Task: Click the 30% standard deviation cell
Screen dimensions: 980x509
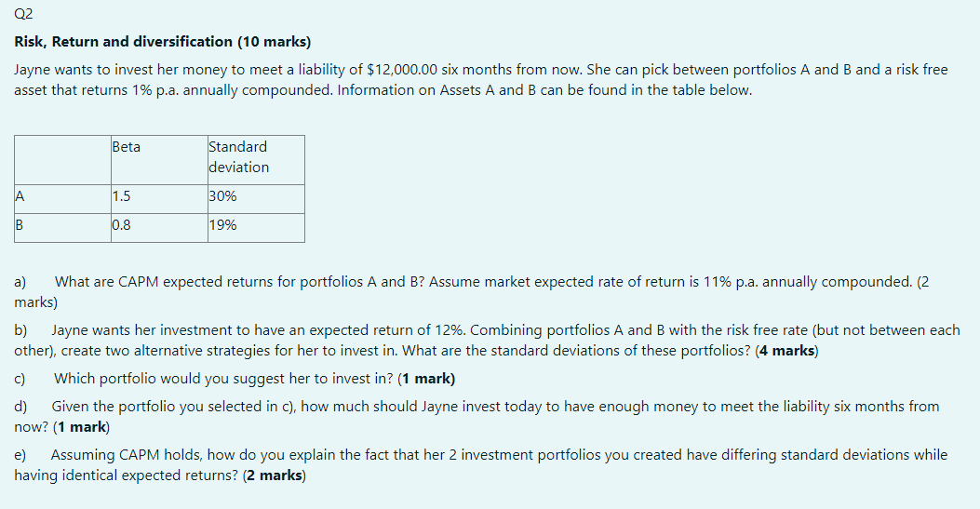Action: [254, 198]
